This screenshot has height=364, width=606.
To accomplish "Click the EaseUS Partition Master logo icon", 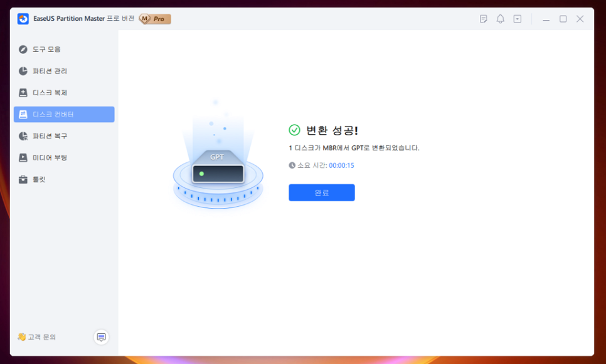I will tap(23, 19).
